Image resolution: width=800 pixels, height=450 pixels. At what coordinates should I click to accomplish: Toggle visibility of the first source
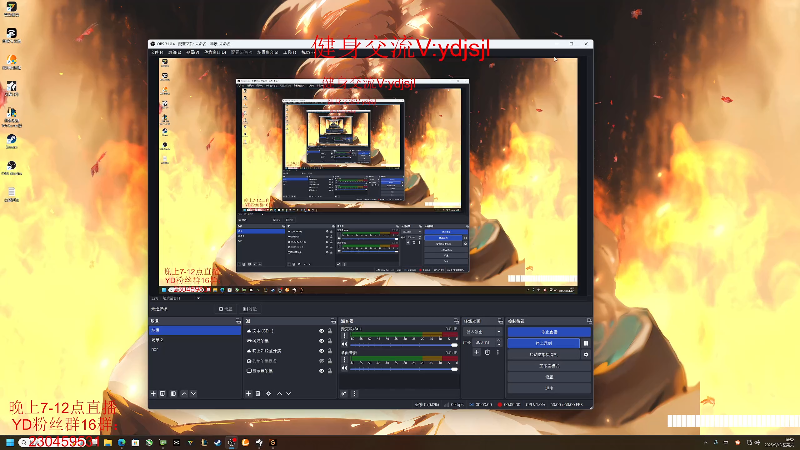click(x=321, y=331)
